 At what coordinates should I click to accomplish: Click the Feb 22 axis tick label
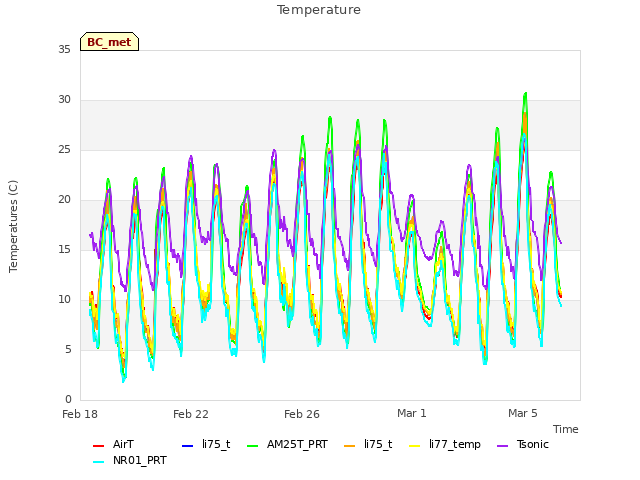pos(191,414)
